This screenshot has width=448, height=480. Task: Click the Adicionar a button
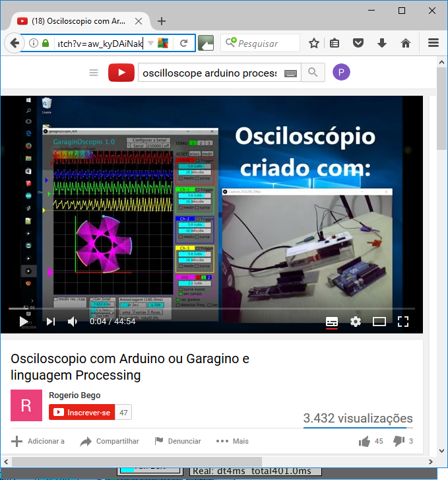point(38,441)
